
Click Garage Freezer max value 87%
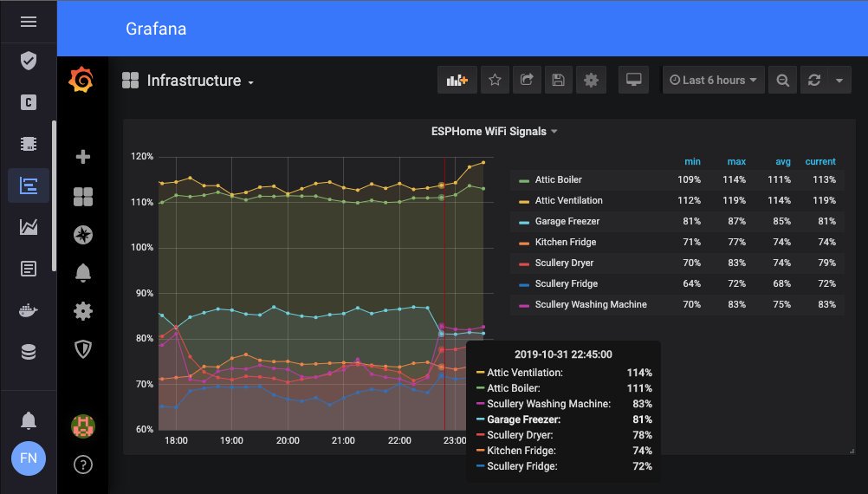[737, 221]
